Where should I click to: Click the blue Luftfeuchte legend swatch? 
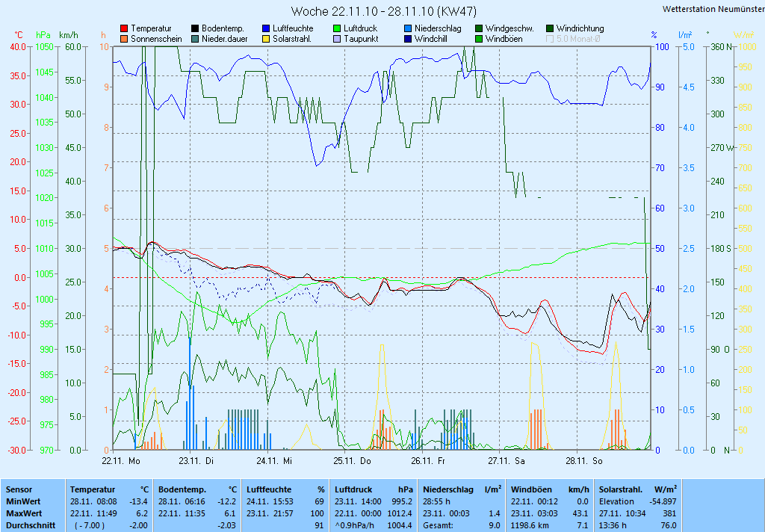click(266, 28)
